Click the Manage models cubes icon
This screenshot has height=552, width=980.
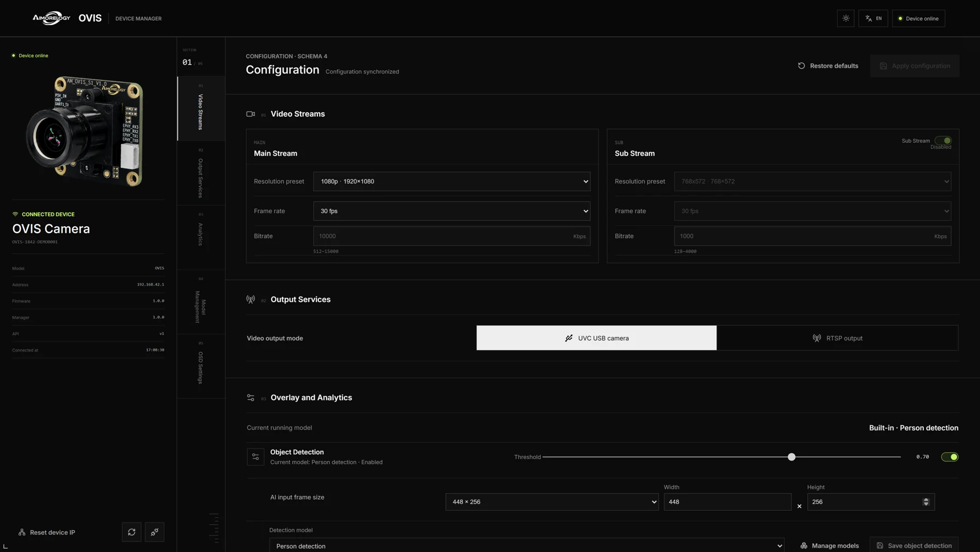(x=804, y=545)
